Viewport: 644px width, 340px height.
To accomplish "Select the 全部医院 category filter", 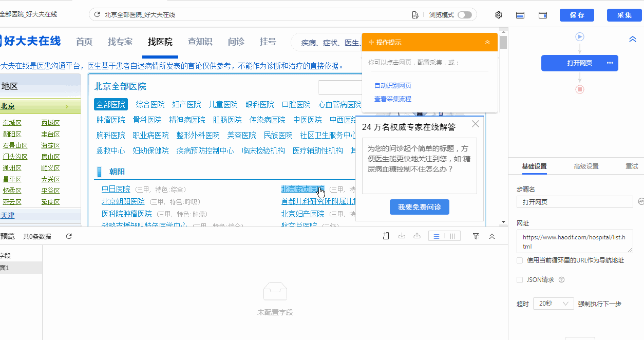I will pos(111,104).
